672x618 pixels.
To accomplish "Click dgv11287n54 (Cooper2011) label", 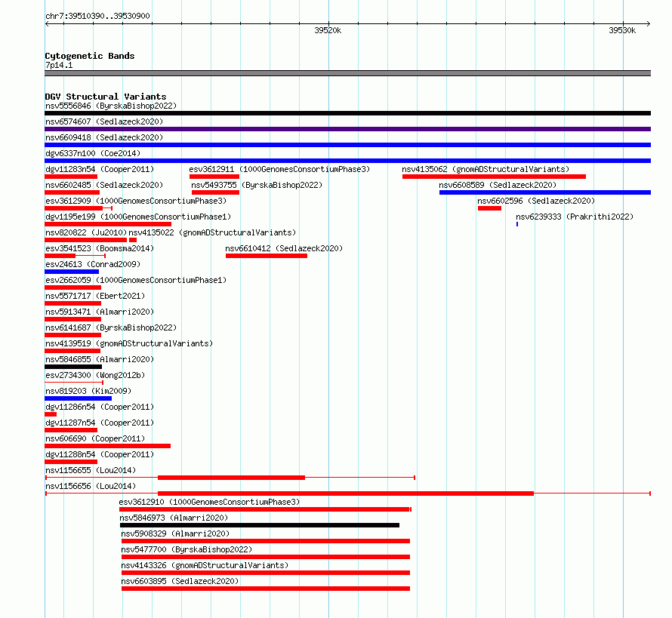I will coord(100,423).
